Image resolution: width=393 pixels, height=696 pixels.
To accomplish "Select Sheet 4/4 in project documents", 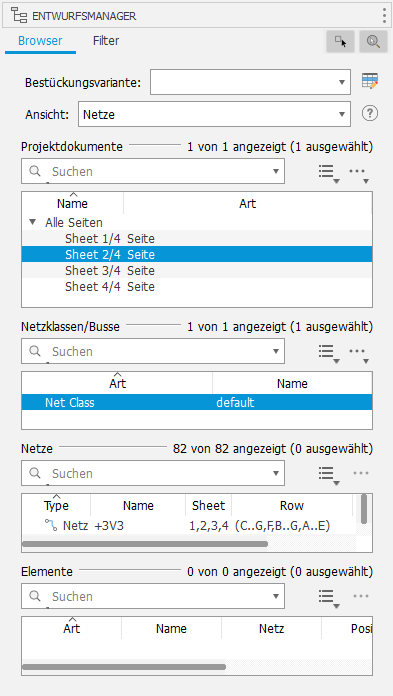I will tap(197, 286).
